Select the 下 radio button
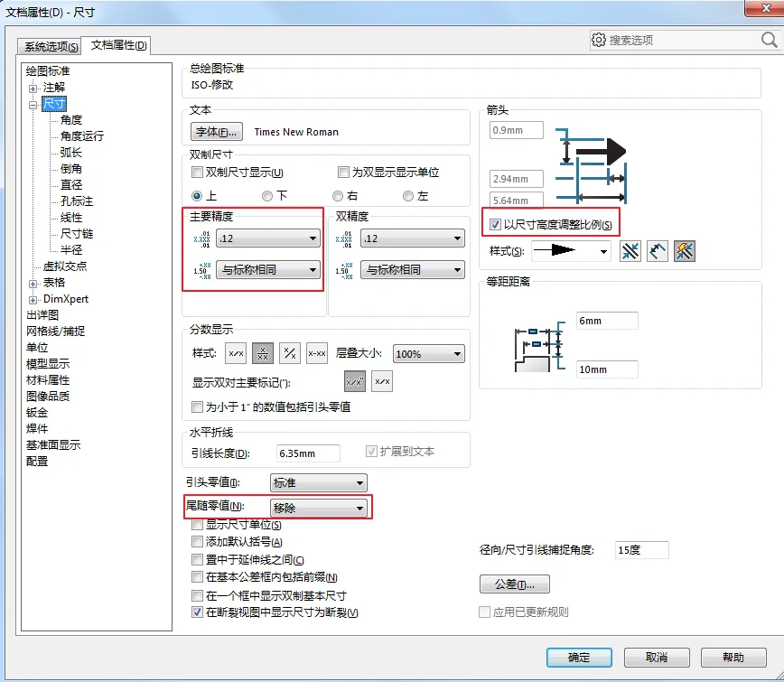The height and width of the screenshot is (682, 784). click(x=267, y=196)
